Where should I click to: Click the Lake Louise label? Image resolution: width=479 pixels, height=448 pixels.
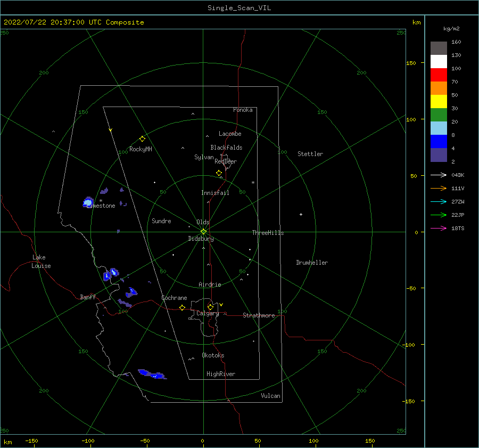41,262
